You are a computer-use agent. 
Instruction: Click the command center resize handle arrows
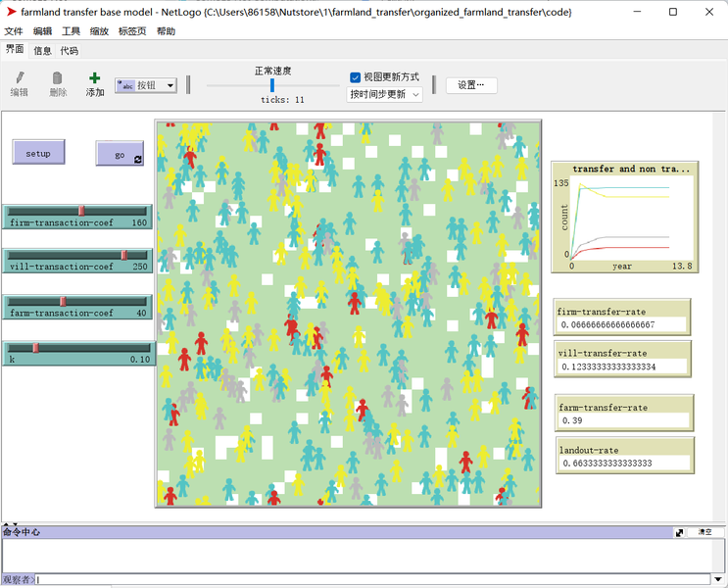8,524
